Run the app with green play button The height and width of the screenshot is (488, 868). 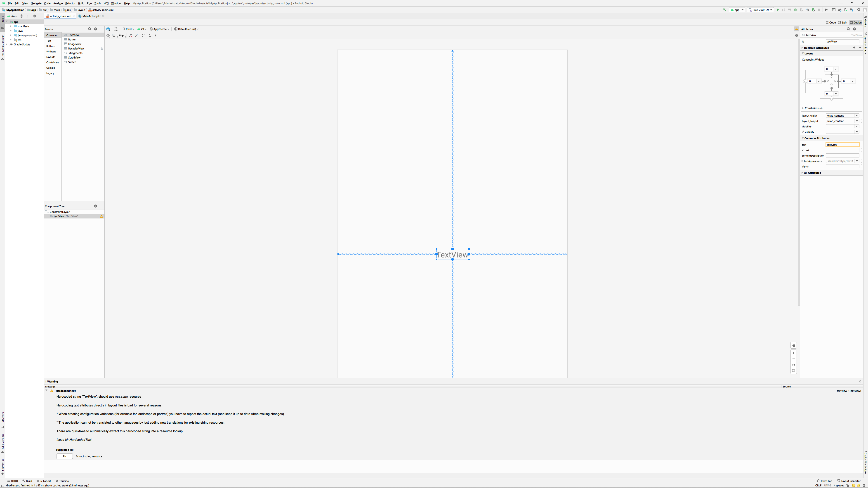click(778, 10)
